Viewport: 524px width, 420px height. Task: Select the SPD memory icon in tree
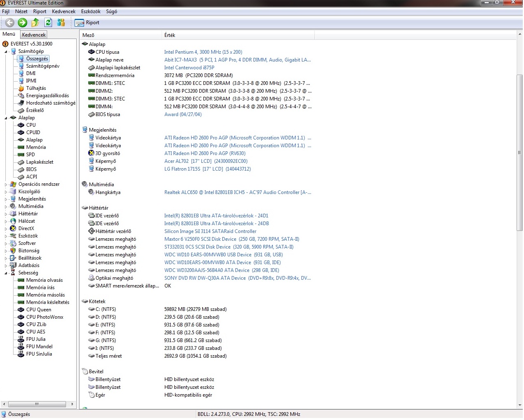(x=21, y=155)
